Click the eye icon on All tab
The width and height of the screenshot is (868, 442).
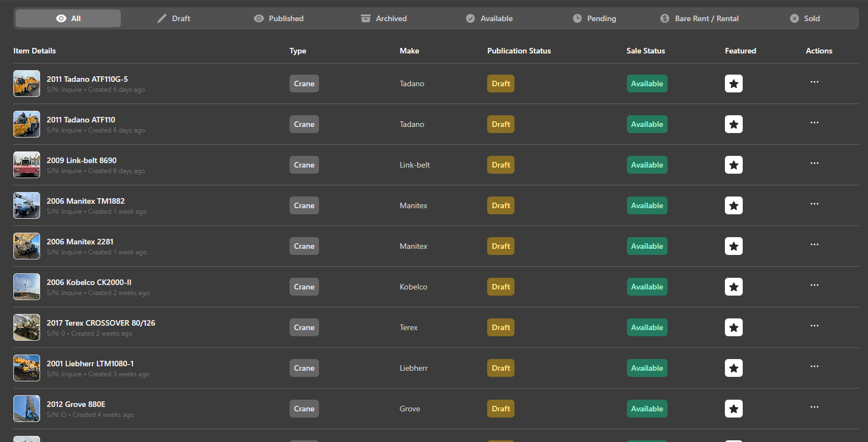61,18
